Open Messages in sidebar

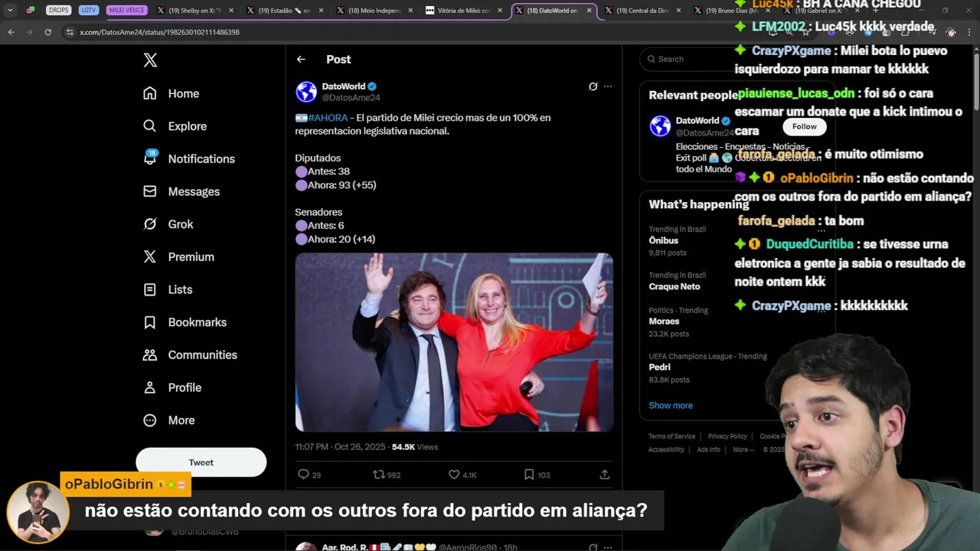click(x=181, y=191)
